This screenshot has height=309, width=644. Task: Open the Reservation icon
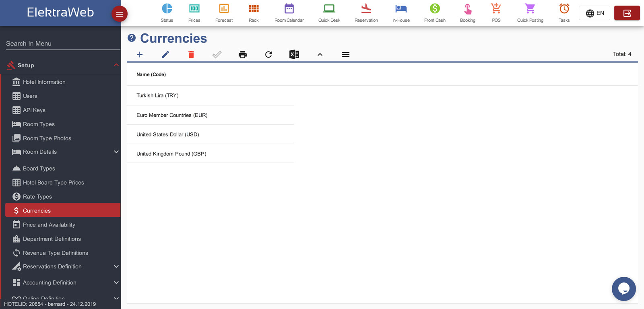point(366,9)
